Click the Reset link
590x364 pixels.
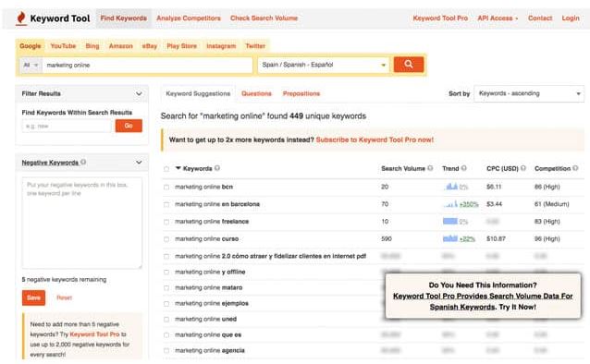point(64,297)
